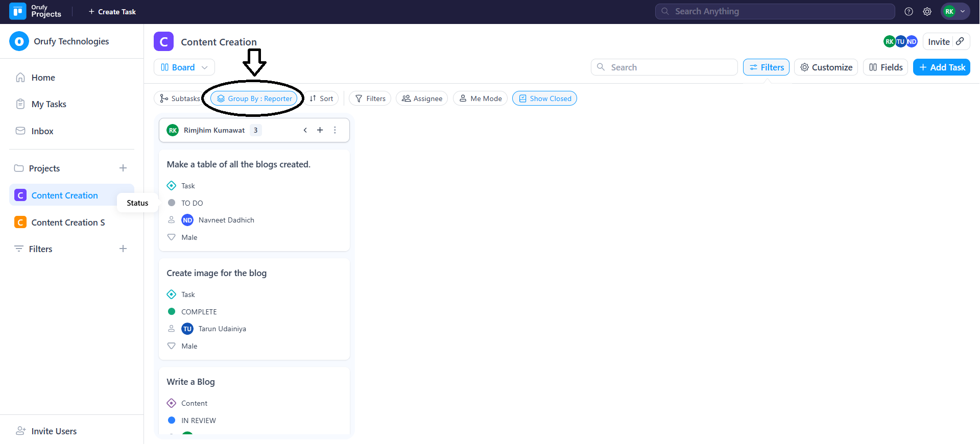Add task to Rimjhim Kumawat column
Screen dimensions: 980x445
(x=320, y=130)
